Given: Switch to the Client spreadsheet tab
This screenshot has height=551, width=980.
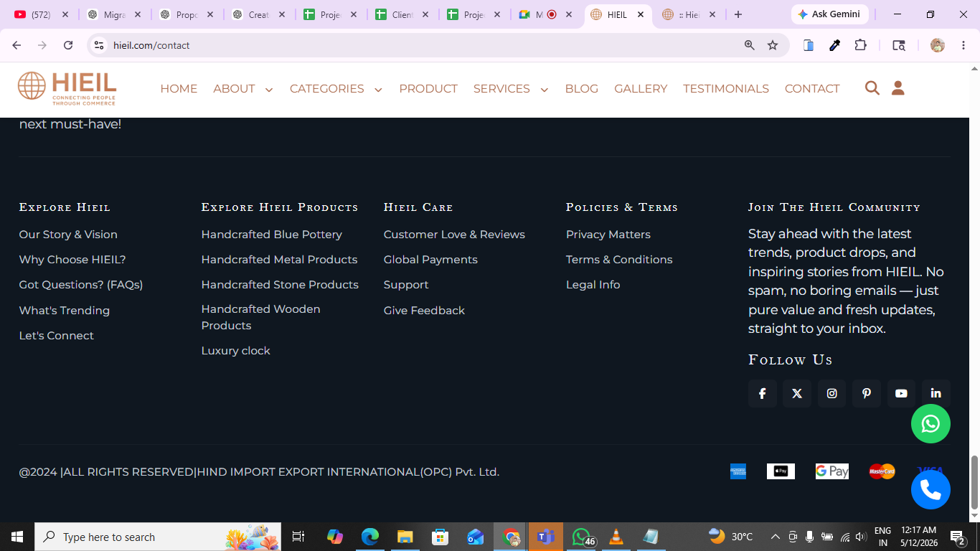Looking at the screenshot, I should coord(402,14).
